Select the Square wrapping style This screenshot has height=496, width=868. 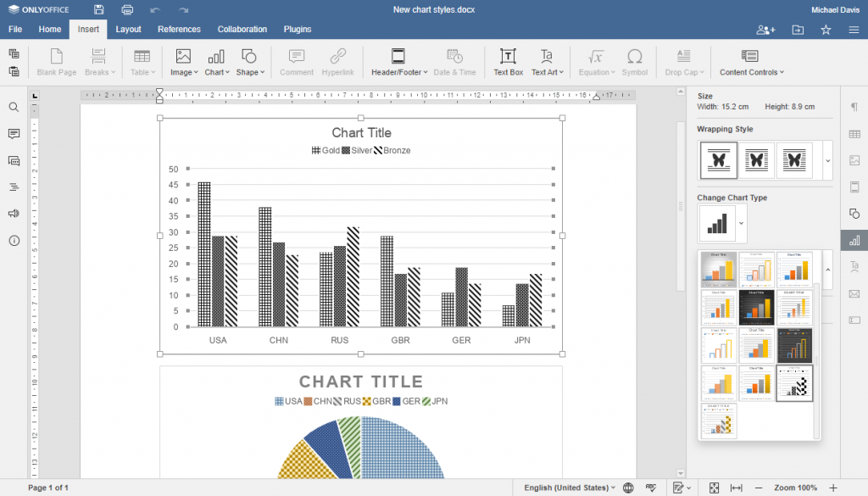[757, 160]
